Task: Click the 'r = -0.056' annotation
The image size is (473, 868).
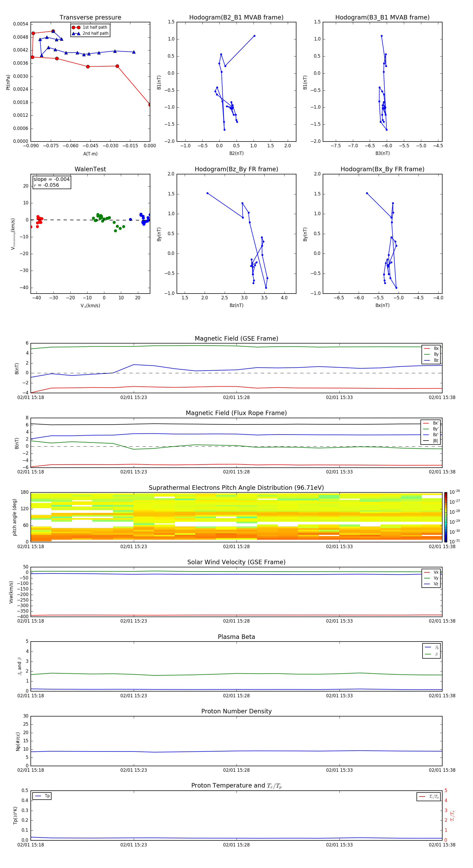Action: pos(47,185)
